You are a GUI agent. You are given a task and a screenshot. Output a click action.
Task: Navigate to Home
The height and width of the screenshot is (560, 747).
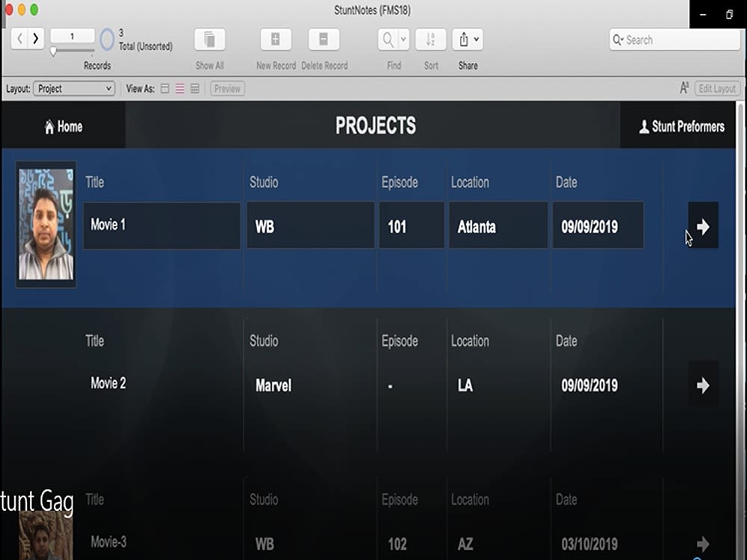(x=63, y=126)
